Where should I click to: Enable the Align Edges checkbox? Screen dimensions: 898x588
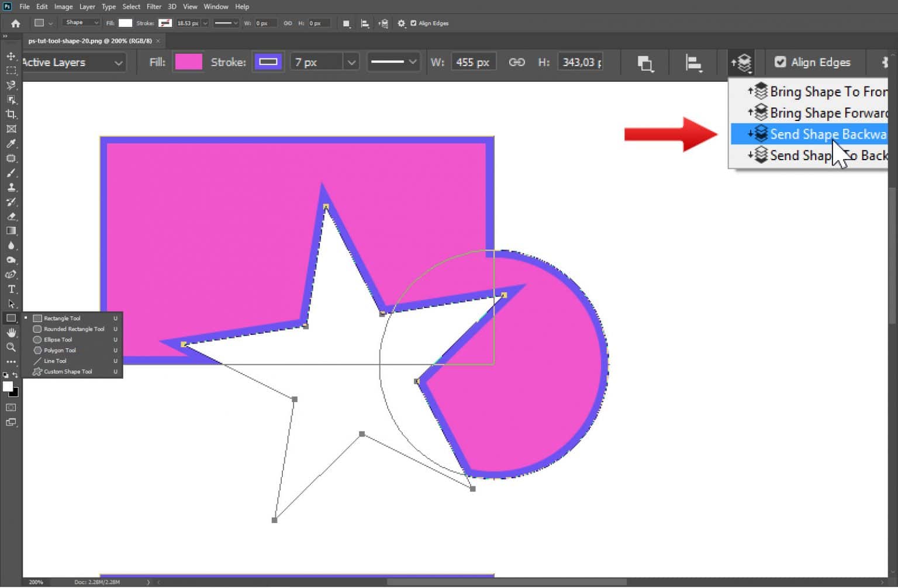781,62
